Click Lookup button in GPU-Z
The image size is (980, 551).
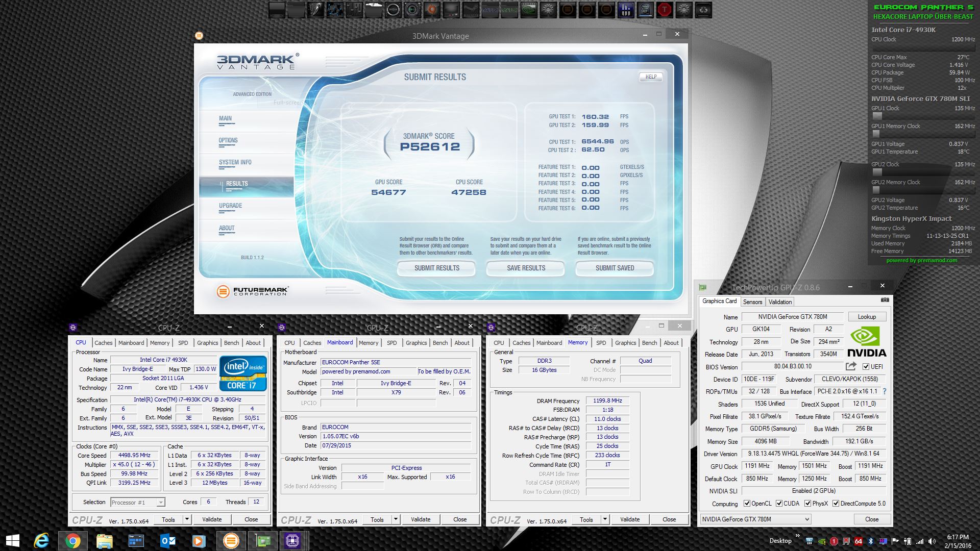pyautogui.click(x=866, y=316)
